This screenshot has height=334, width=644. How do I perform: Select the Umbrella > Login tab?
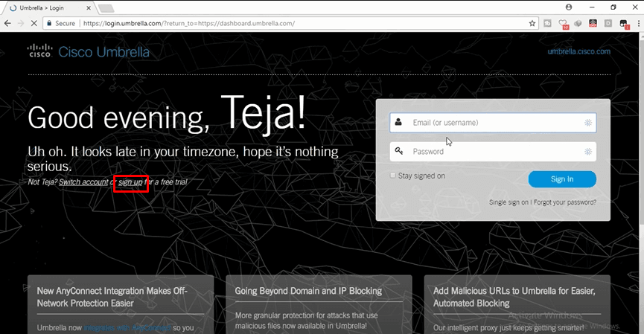pyautogui.click(x=49, y=7)
